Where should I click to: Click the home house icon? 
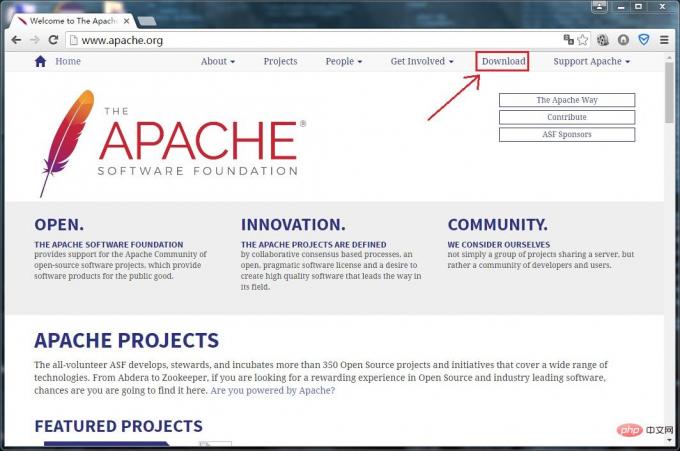[x=40, y=61]
